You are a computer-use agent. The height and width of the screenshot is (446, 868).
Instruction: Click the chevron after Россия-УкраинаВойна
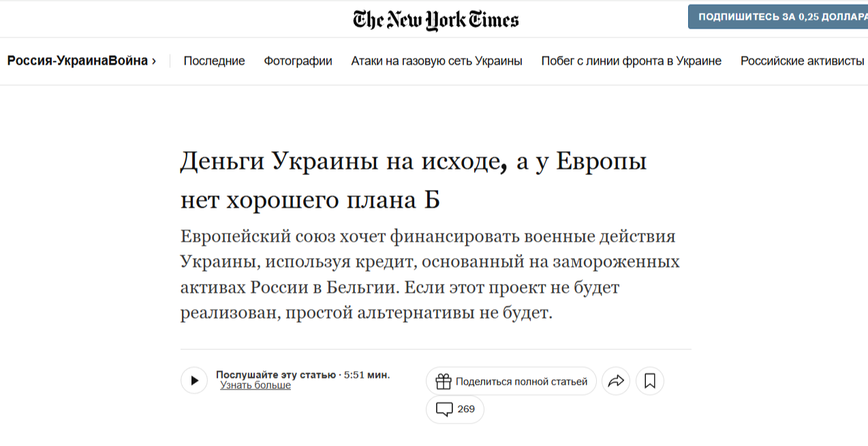(154, 61)
